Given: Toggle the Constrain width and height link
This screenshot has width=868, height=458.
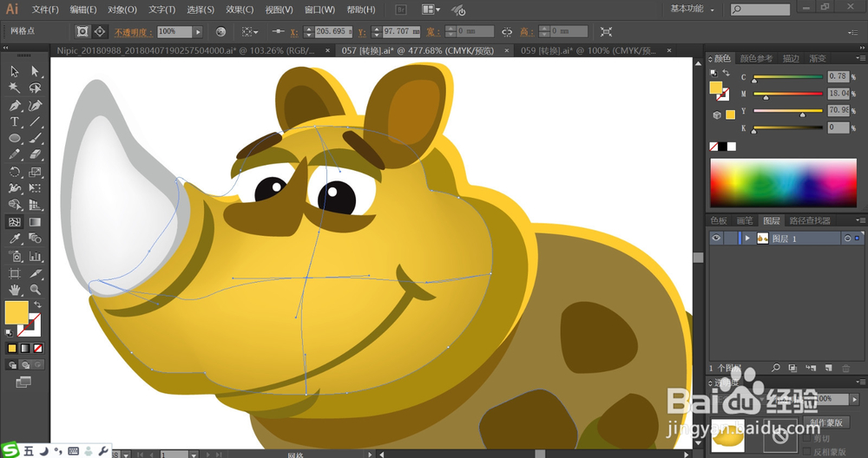Looking at the screenshot, I should click(x=507, y=31).
